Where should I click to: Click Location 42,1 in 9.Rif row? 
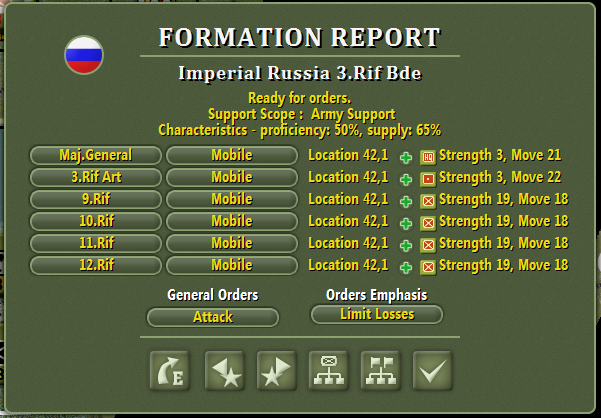click(348, 199)
